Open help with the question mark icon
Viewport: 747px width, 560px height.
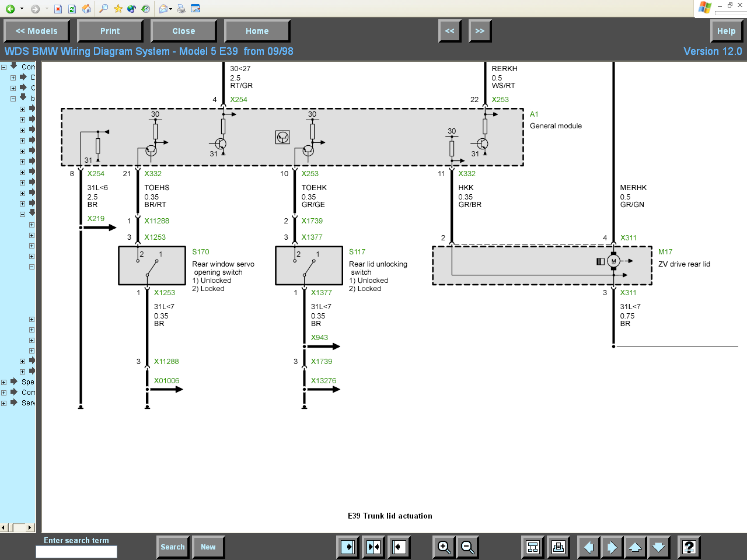pos(689,547)
